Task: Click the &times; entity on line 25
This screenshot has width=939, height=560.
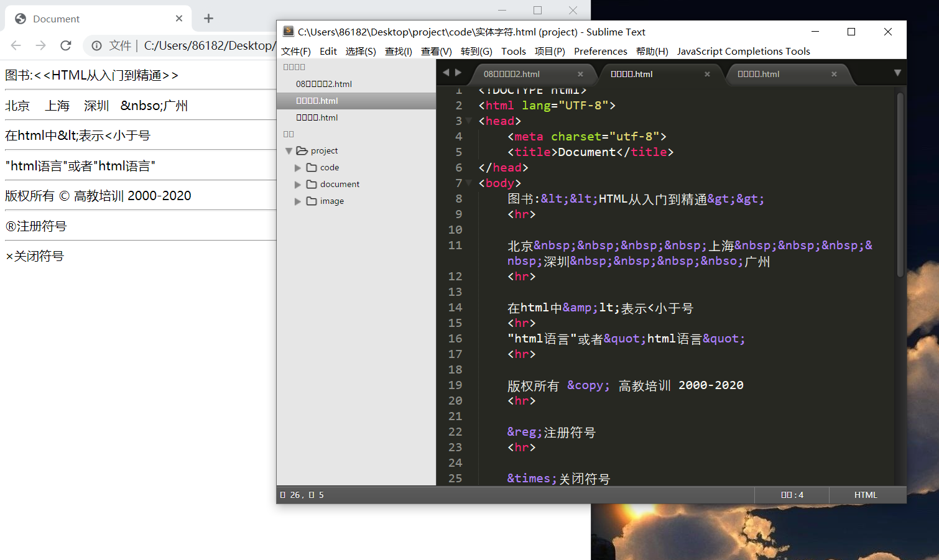Action: [x=532, y=479]
